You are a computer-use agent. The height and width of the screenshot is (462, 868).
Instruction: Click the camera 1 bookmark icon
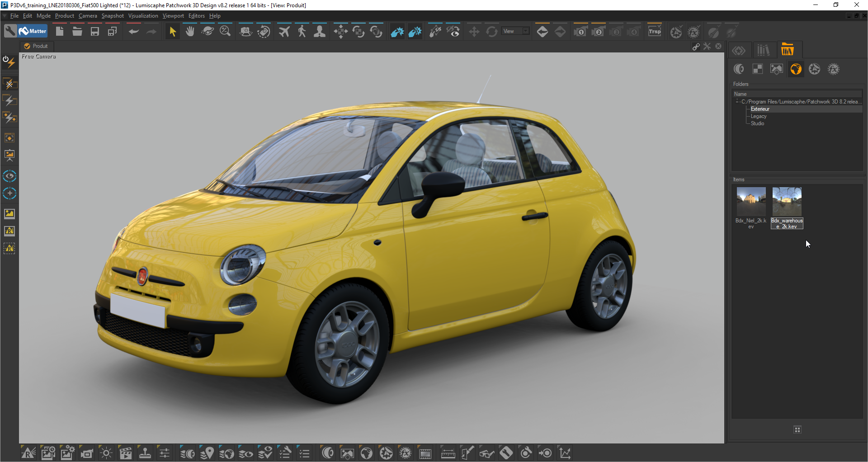(580, 32)
